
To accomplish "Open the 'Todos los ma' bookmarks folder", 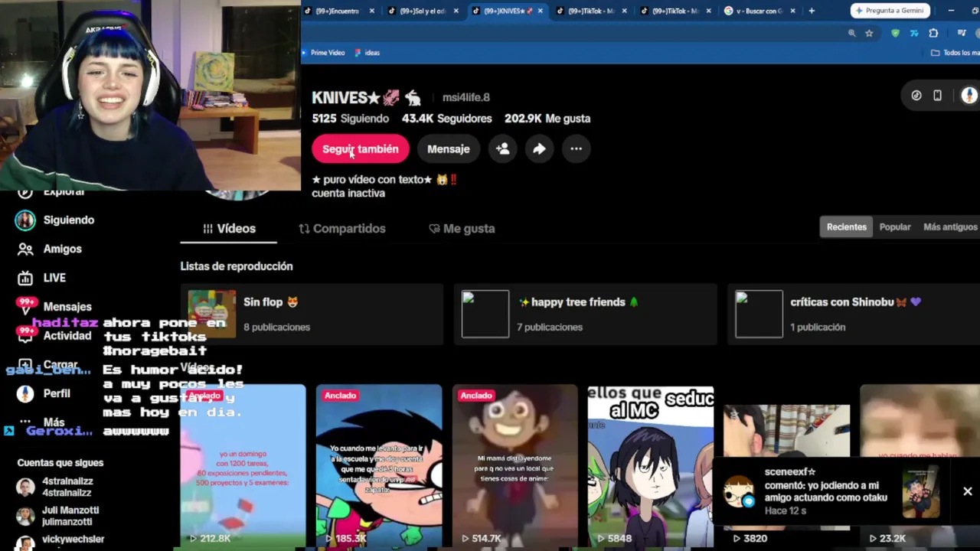I will 955,53.
